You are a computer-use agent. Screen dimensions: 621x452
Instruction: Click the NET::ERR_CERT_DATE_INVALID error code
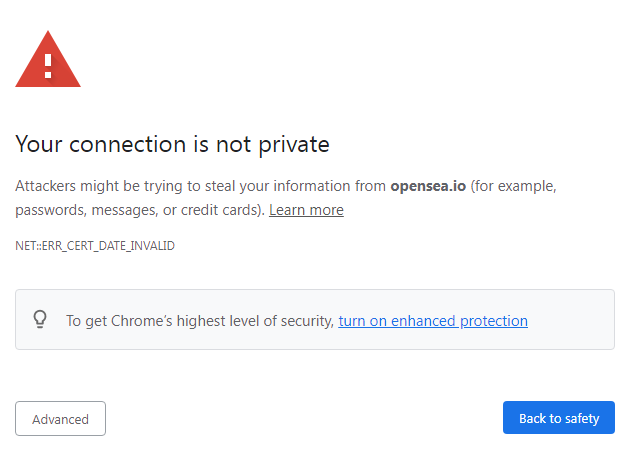[x=95, y=246]
